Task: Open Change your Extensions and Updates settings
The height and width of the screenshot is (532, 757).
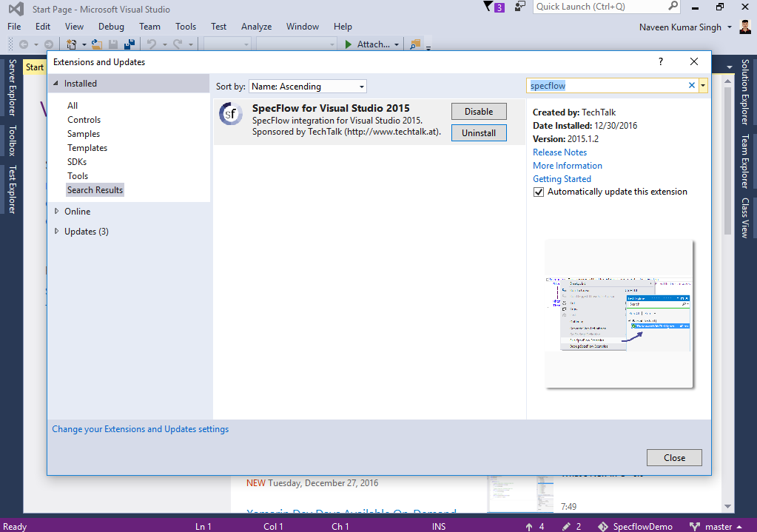Action: [141, 429]
